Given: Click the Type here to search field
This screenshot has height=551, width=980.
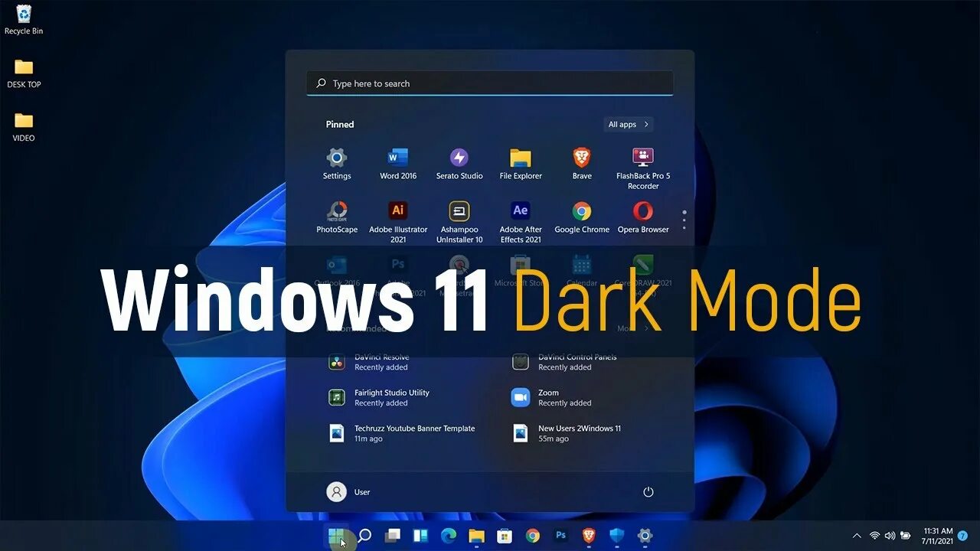Looking at the screenshot, I should (490, 83).
